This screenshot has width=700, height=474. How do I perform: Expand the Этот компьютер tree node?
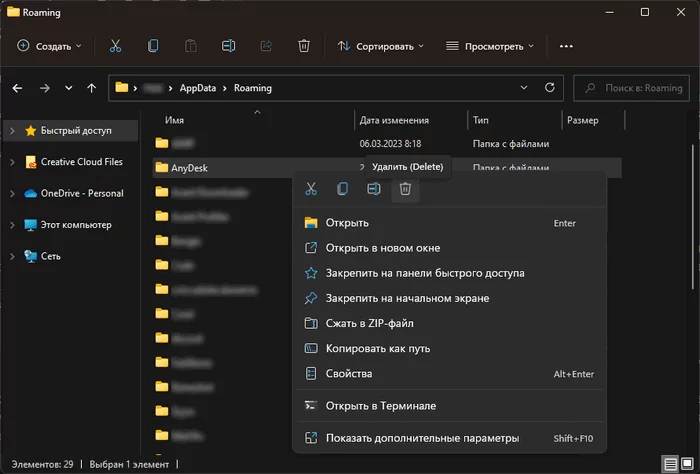click(x=12, y=225)
